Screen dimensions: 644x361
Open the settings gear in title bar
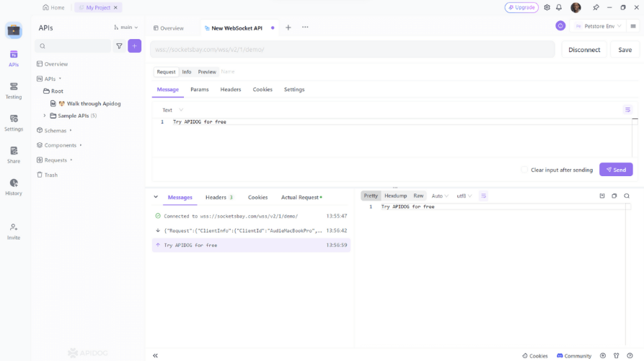click(x=547, y=7)
